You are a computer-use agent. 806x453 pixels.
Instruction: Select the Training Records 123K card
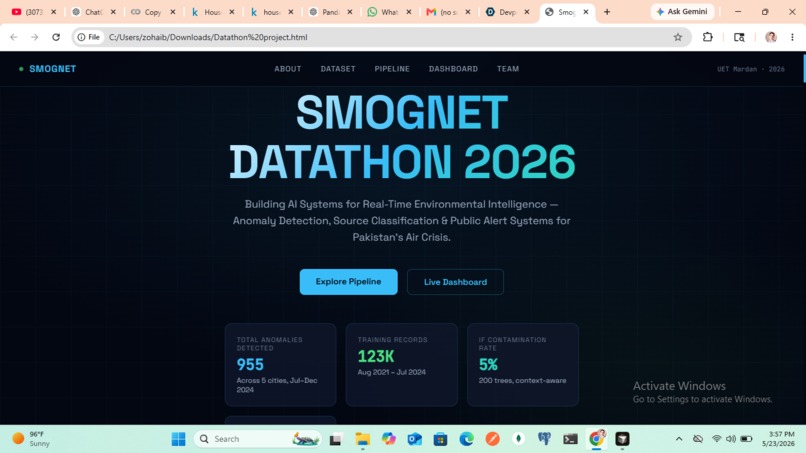coord(401,365)
